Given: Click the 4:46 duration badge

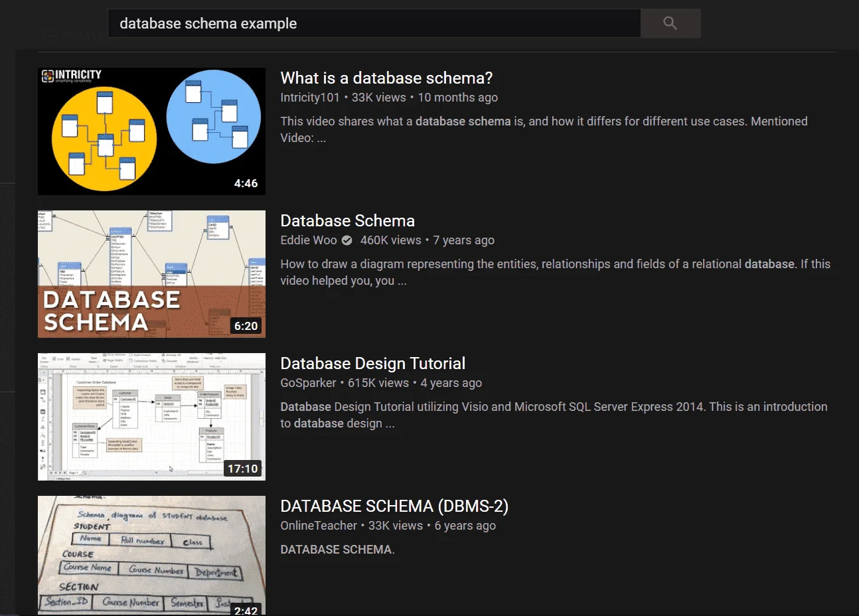Looking at the screenshot, I should pos(246,183).
